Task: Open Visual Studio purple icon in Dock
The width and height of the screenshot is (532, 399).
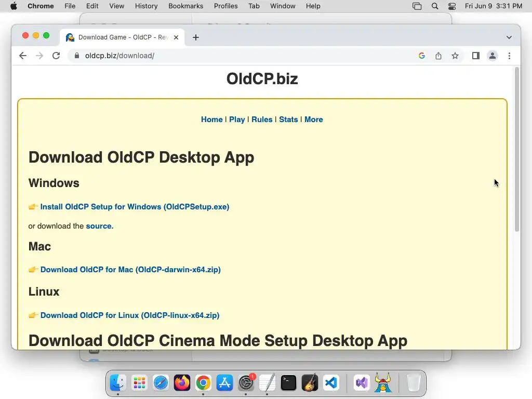Action: 362,383
